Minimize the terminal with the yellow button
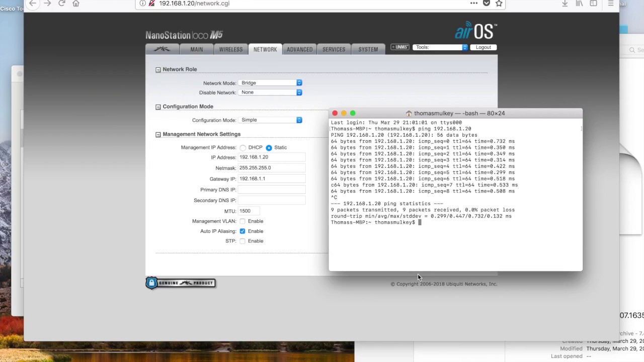This screenshot has width=644, height=362. [x=344, y=114]
